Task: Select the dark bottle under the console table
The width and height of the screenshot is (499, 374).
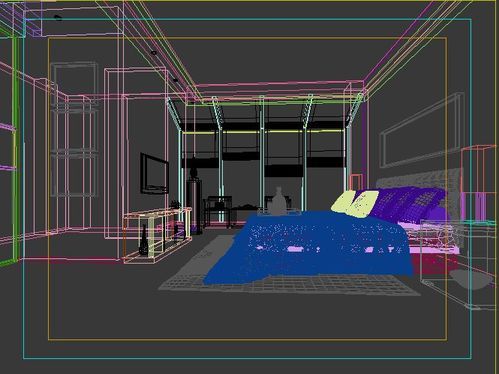Action: coord(144,241)
